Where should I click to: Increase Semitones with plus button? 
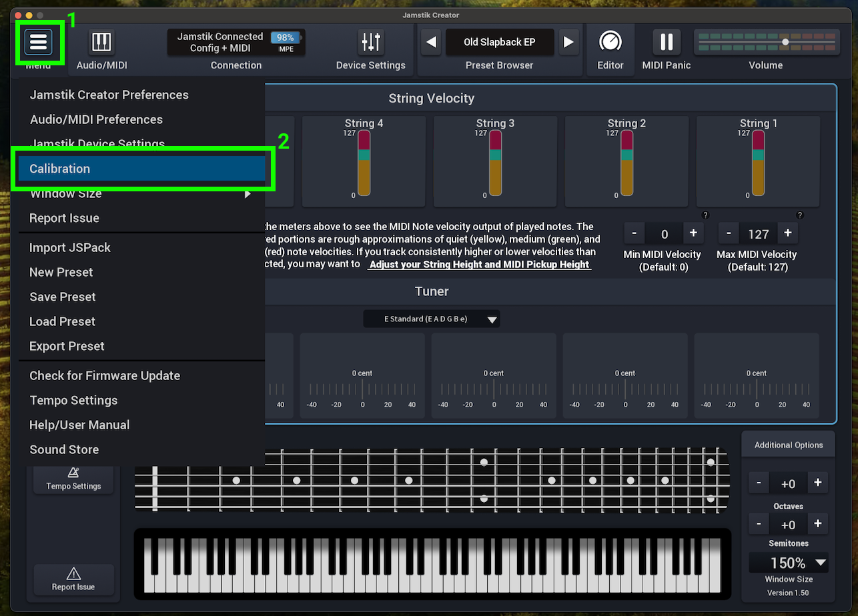pyautogui.click(x=818, y=524)
